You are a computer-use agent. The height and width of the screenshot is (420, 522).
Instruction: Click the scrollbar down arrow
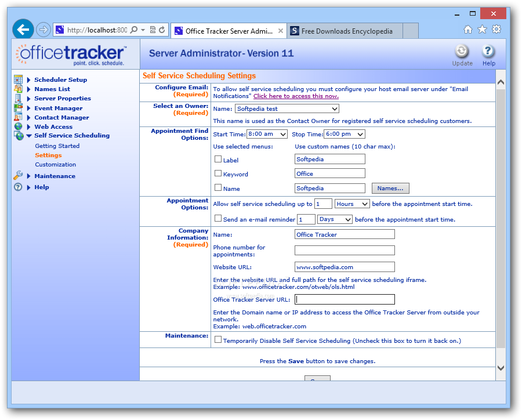501,368
